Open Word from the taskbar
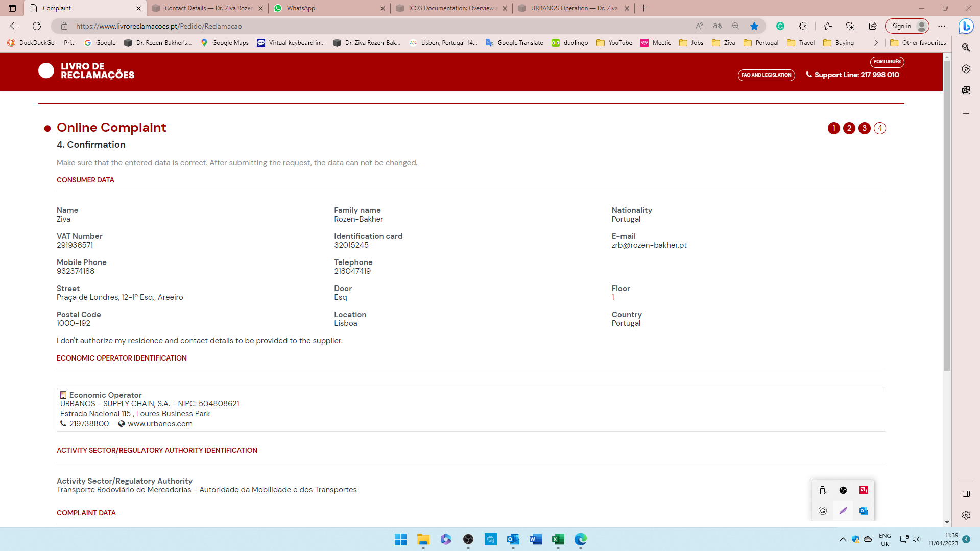Screen dimensions: 980x551 coord(536,539)
